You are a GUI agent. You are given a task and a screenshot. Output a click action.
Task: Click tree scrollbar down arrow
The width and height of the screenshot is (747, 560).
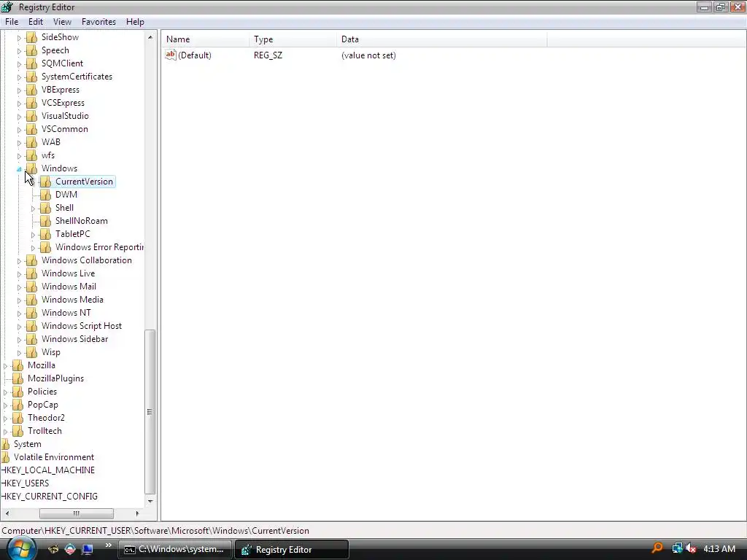click(x=150, y=501)
